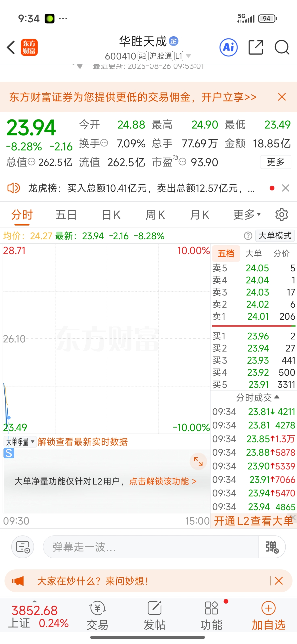The width and height of the screenshot is (297, 644).
Task: Tap the share icon
Action: pos(256,47)
